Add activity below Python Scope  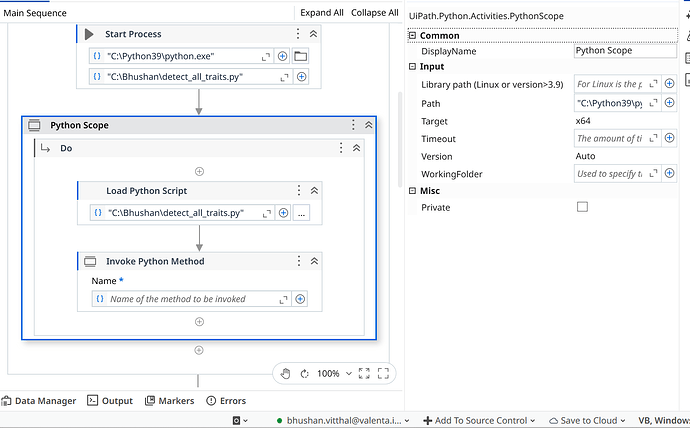click(x=199, y=351)
